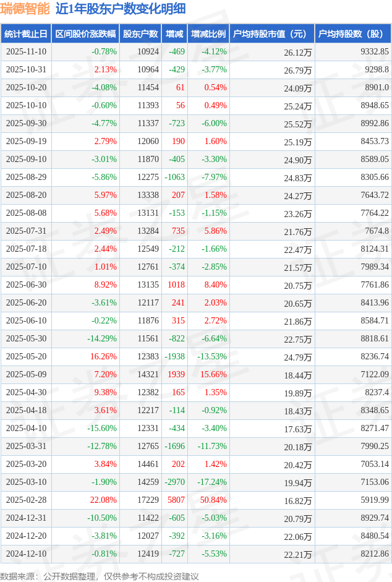Click the 统计截止日 column header

pos(26,34)
